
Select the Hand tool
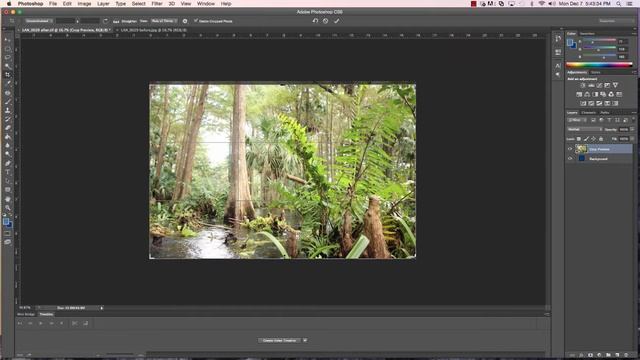(7, 199)
